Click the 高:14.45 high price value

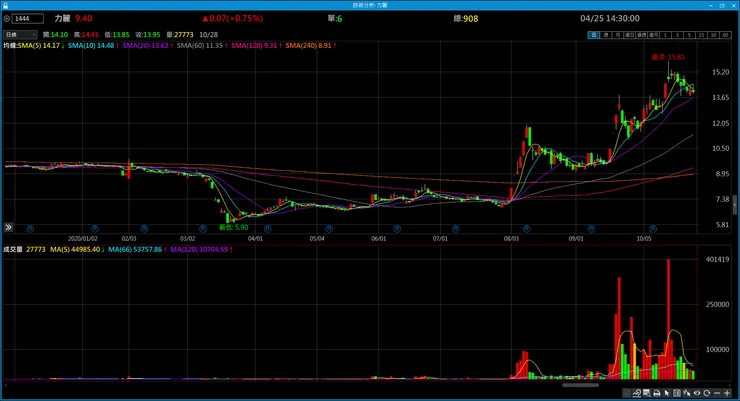coord(86,35)
